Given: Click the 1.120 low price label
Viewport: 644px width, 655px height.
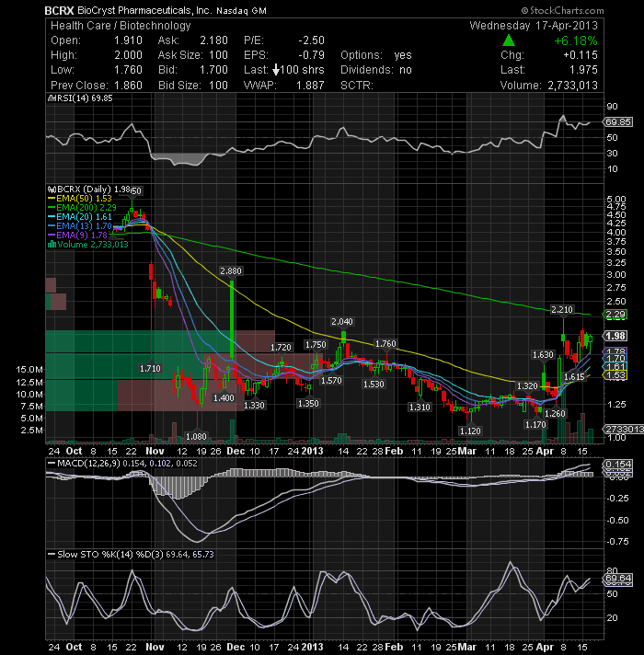Looking at the screenshot, I should pyautogui.click(x=470, y=431).
